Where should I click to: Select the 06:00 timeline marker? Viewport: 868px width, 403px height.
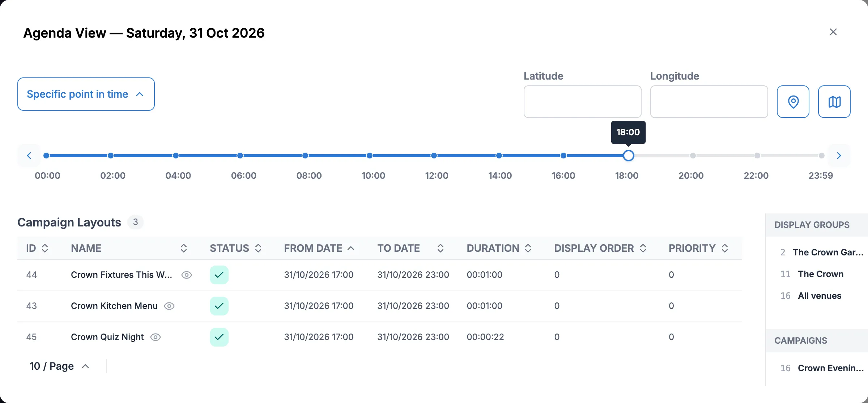[240, 156]
